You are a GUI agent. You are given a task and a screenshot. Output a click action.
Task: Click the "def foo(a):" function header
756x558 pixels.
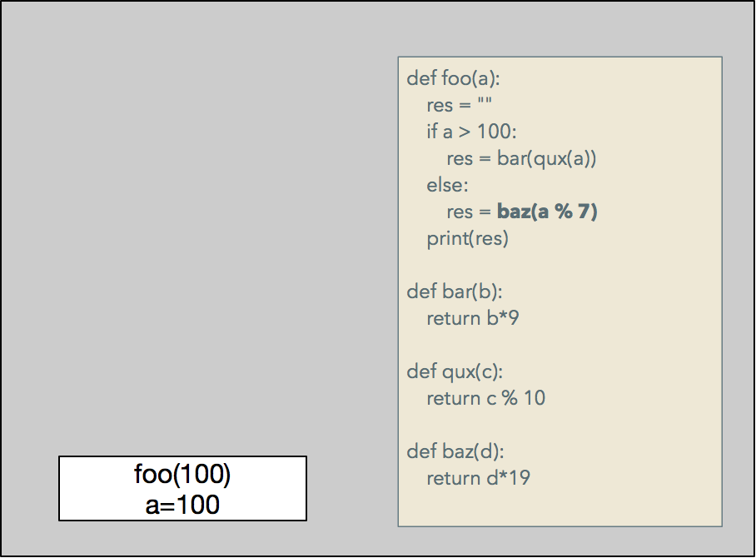pyautogui.click(x=453, y=79)
